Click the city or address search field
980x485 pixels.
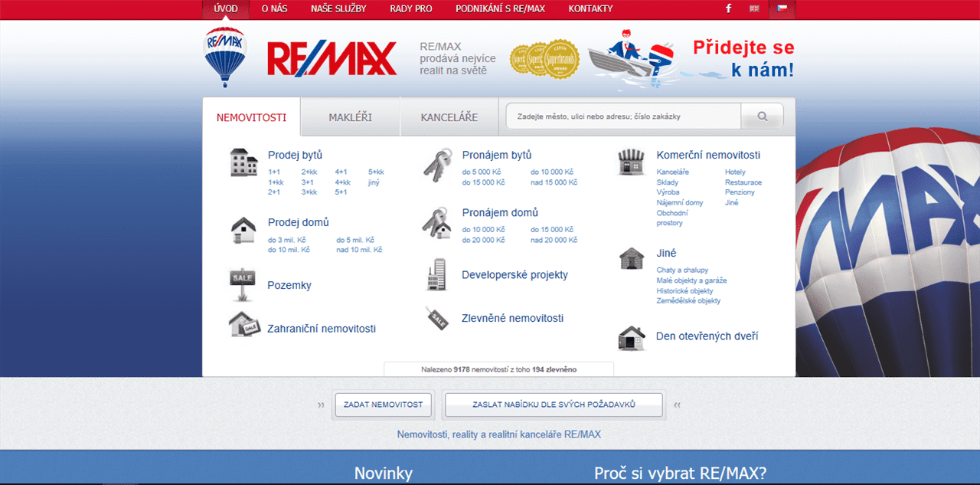(x=624, y=116)
